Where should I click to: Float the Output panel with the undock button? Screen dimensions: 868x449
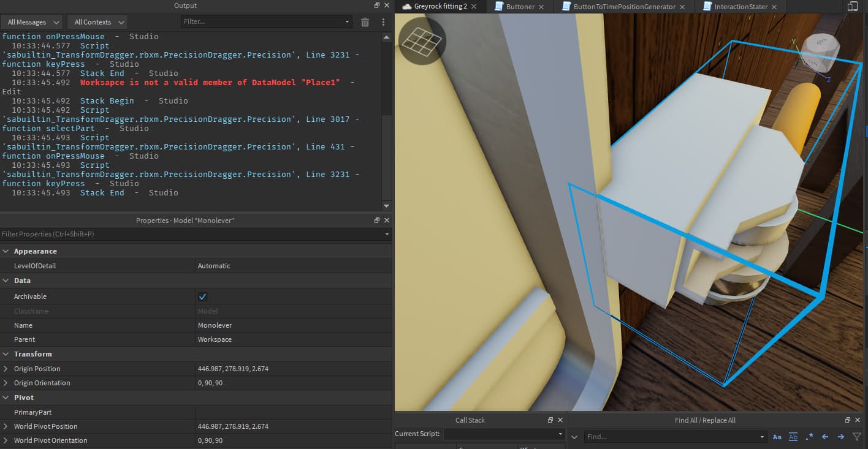coord(376,6)
